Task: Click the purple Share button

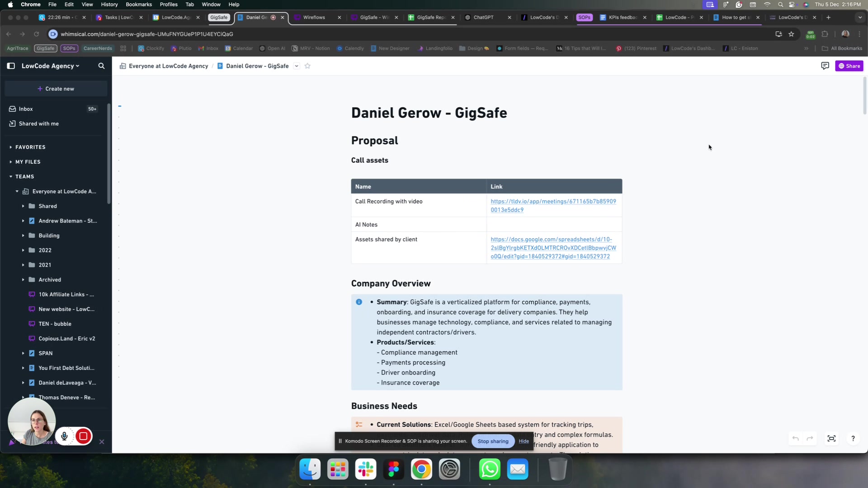Action: [849, 66]
